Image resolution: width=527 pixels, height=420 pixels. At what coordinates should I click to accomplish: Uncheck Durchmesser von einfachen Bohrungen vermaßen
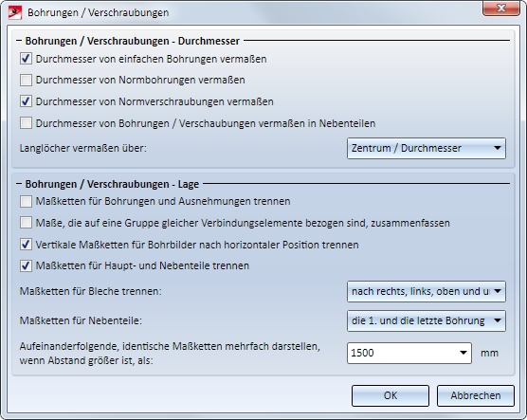(x=26, y=59)
